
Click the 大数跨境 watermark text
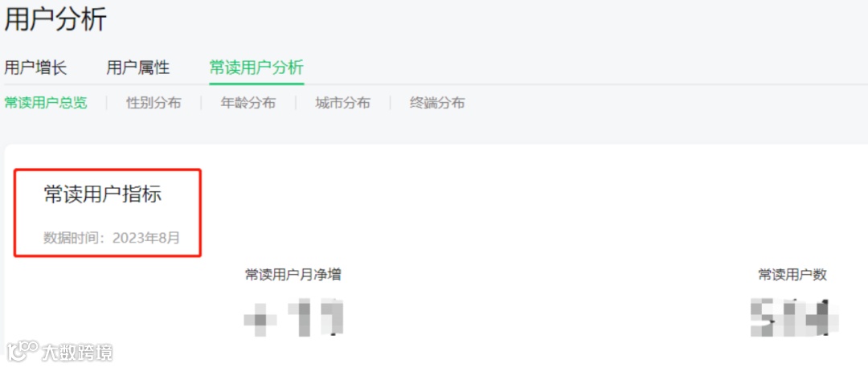[77, 352]
